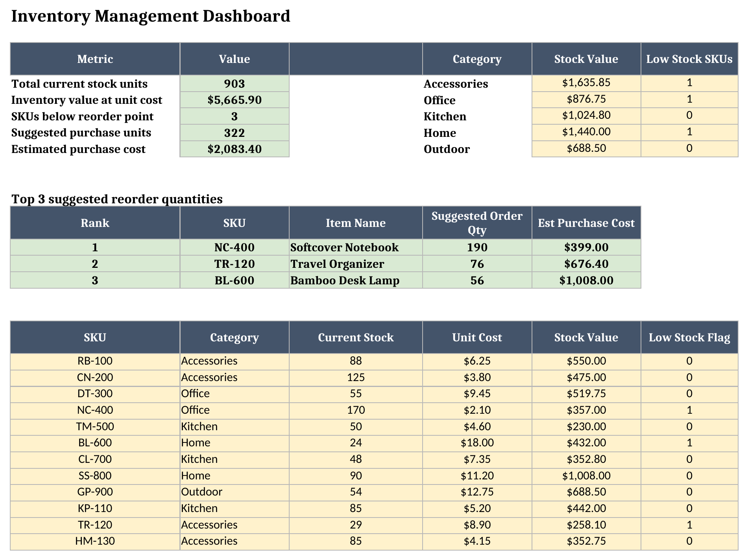Click the $676.40 purchase cost cell
Image resolution: width=748 pixels, height=560 pixels.
pyautogui.click(x=586, y=264)
